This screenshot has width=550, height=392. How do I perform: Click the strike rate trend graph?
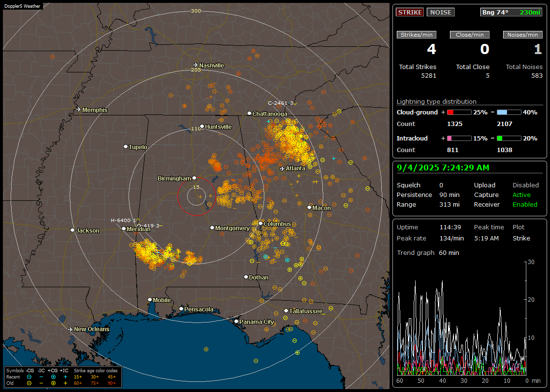pos(462,319)
